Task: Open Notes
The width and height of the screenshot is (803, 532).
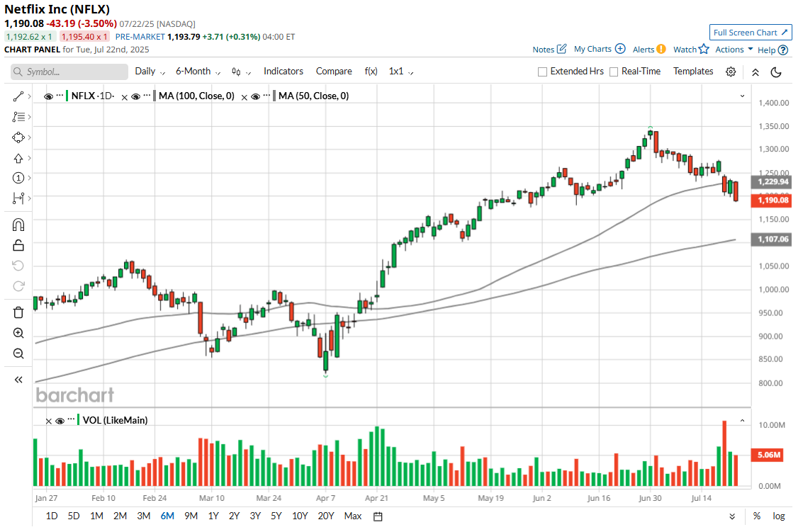Action: point(549,49)
